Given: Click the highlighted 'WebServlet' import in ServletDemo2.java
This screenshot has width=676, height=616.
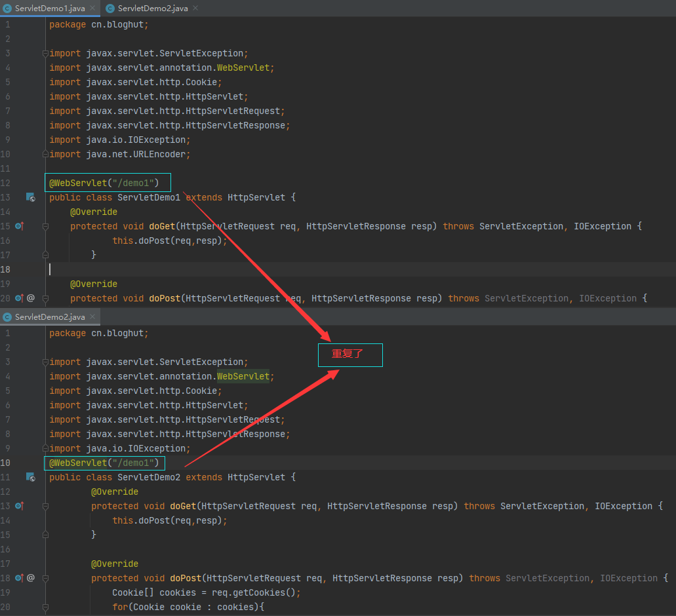Looking at the screenshot, I should tap(243, 377).
